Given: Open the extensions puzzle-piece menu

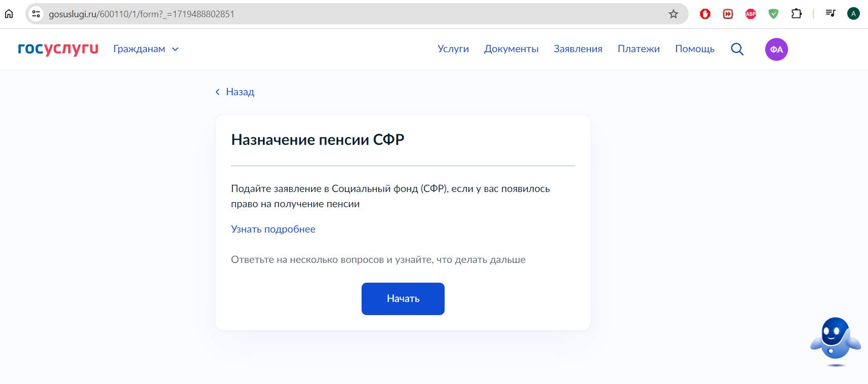Looking at the screenshot, I should (x=797, y=14).
